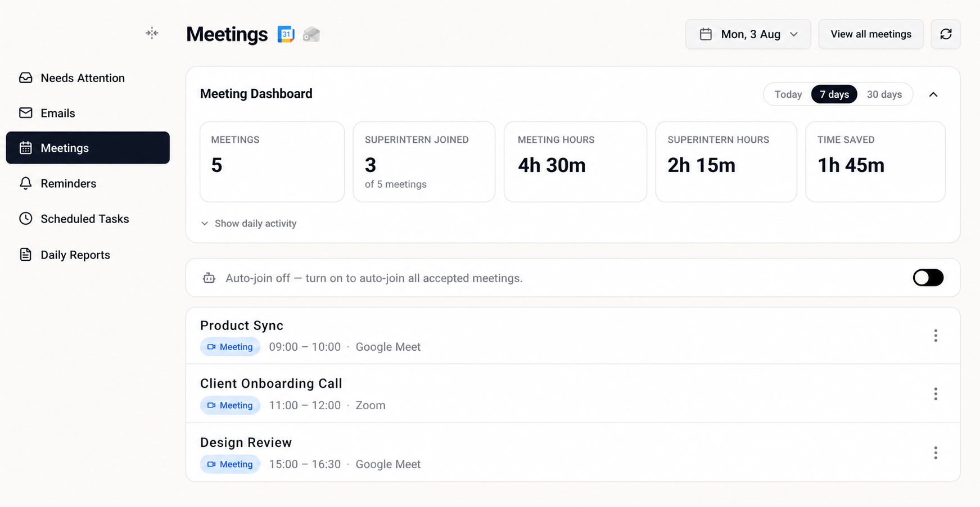
Task: Select Meetings in the sidebar
Action: click(88, 148)
